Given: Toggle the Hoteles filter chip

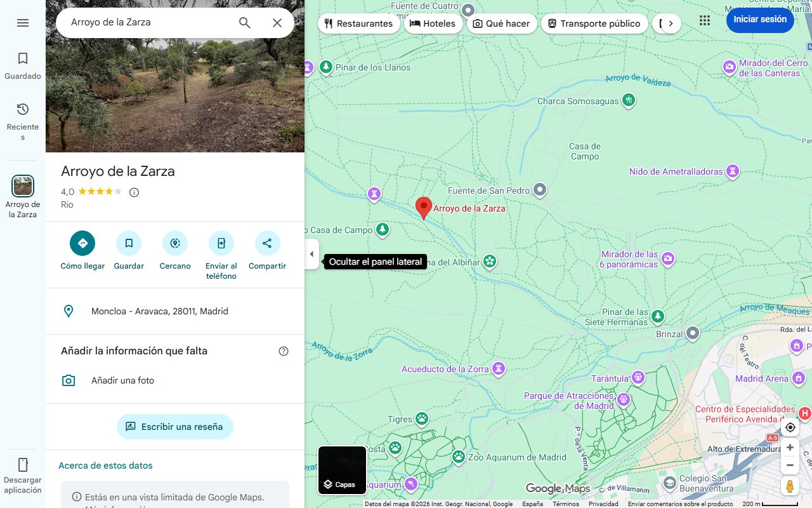Looking at the screenshot, I should point(434,23).
